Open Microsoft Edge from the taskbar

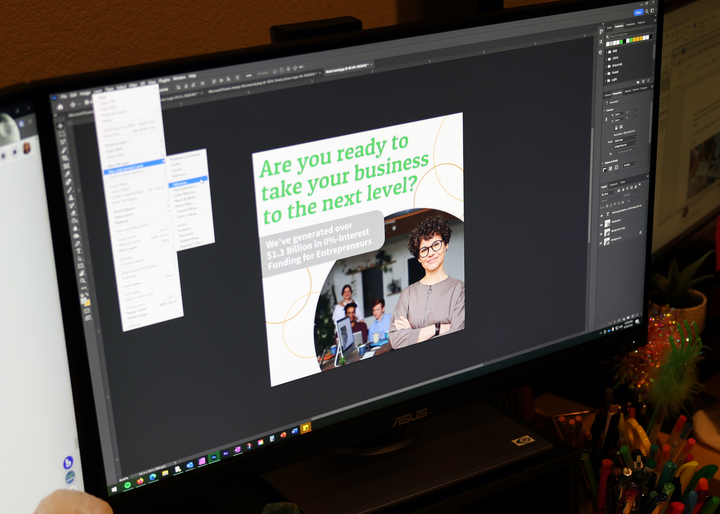pyautogui.click(x=153, y=477)
